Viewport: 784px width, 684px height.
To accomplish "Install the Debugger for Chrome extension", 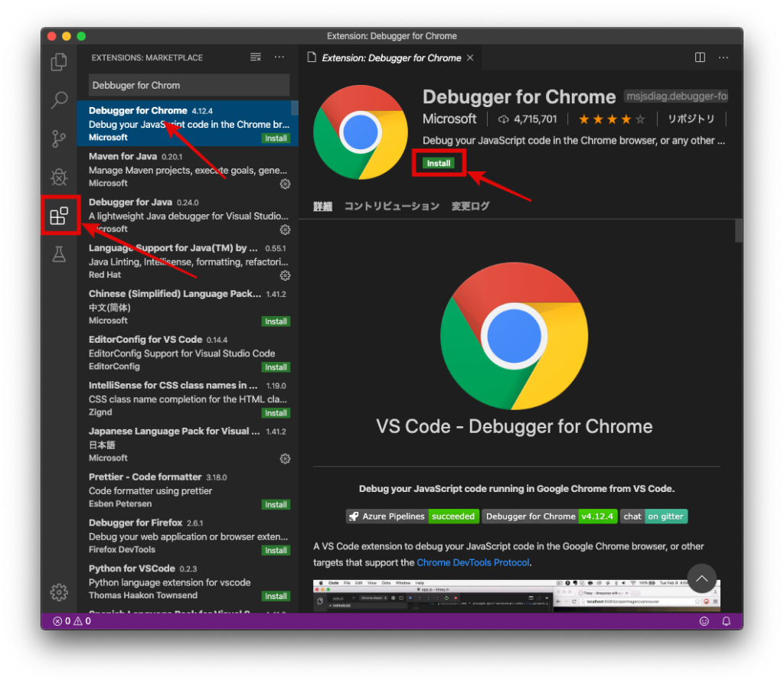I will pos(438,163).
